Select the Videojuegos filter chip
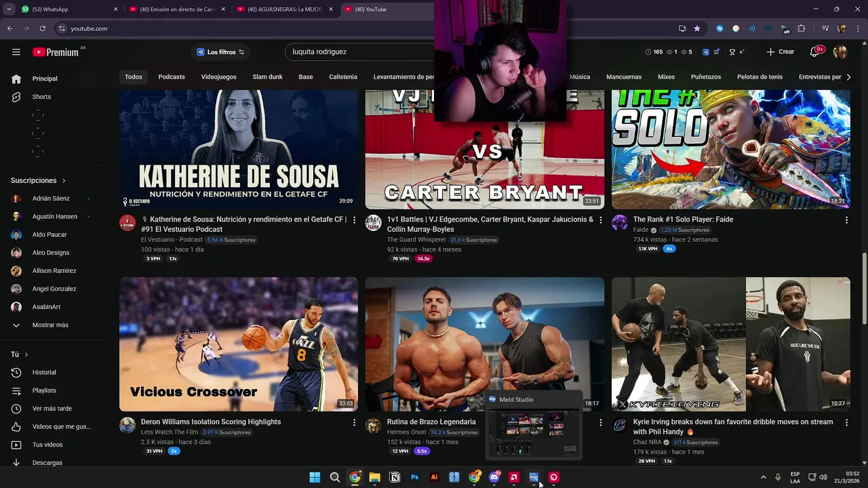The height and width of the screenshot is (488, 868). (x=218, y=77)
